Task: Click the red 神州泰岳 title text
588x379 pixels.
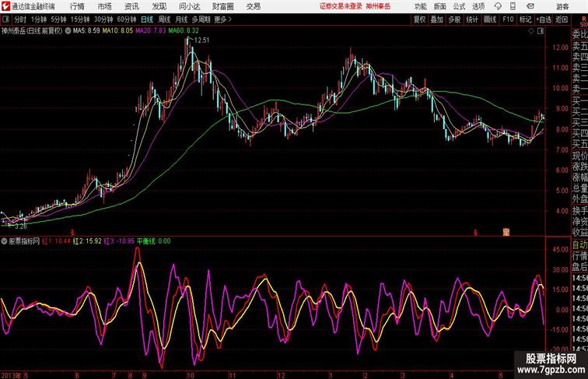Action: point(378,6)
